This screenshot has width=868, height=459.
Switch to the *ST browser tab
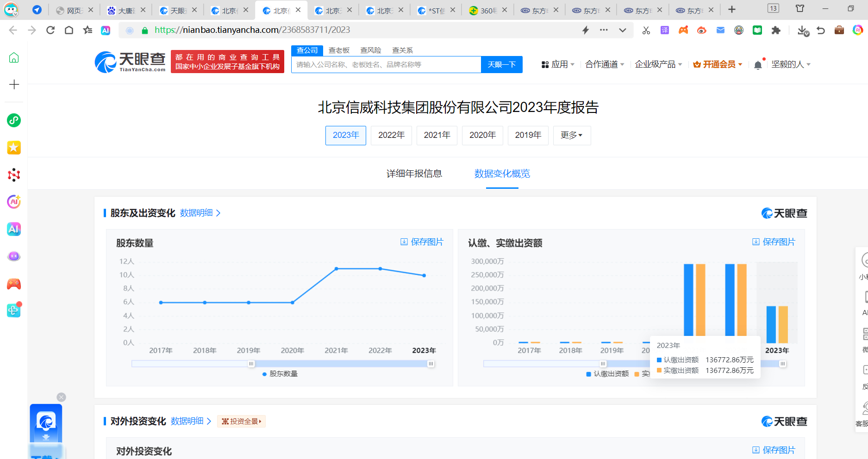(x=436, y=10)
